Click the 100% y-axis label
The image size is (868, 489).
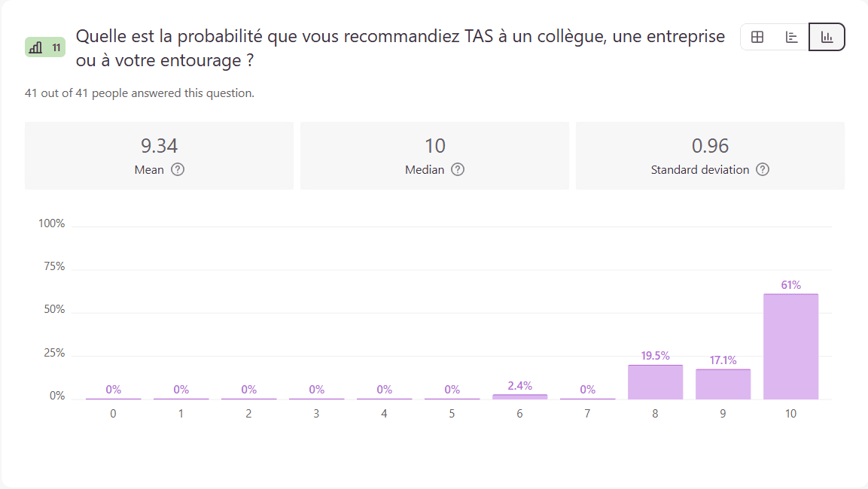coord(52,223)
